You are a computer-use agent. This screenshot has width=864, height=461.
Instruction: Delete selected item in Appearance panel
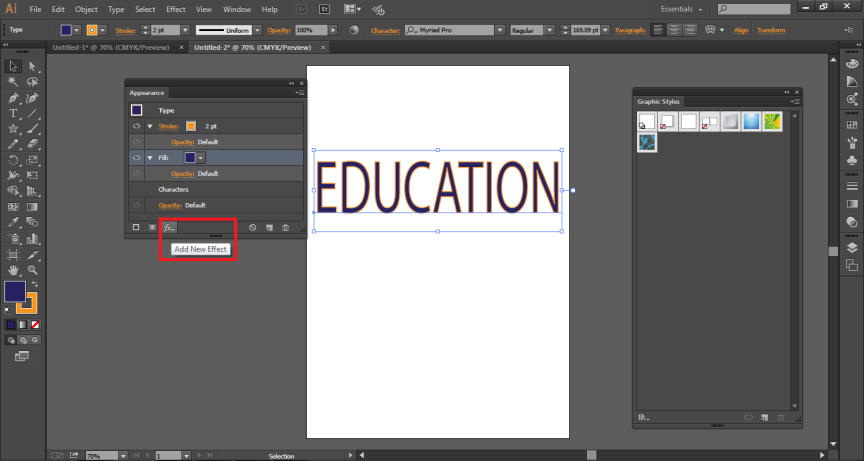click(285, 228)
